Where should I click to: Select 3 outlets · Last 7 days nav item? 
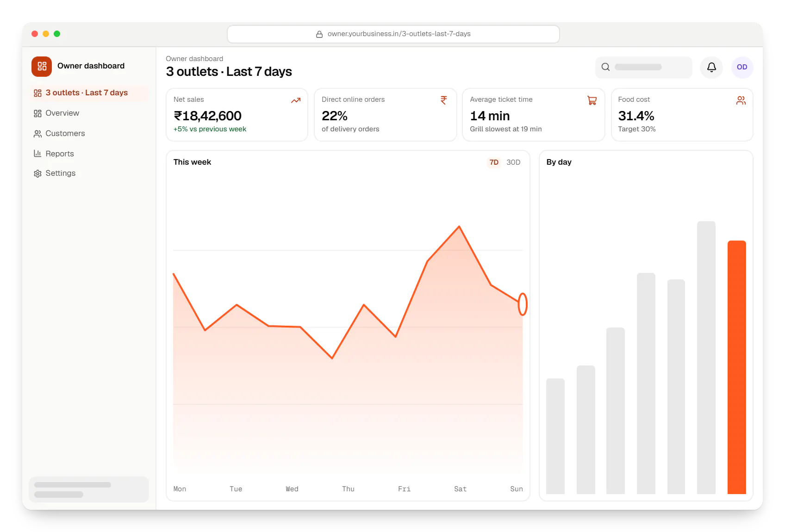click(x=89, y=93)
